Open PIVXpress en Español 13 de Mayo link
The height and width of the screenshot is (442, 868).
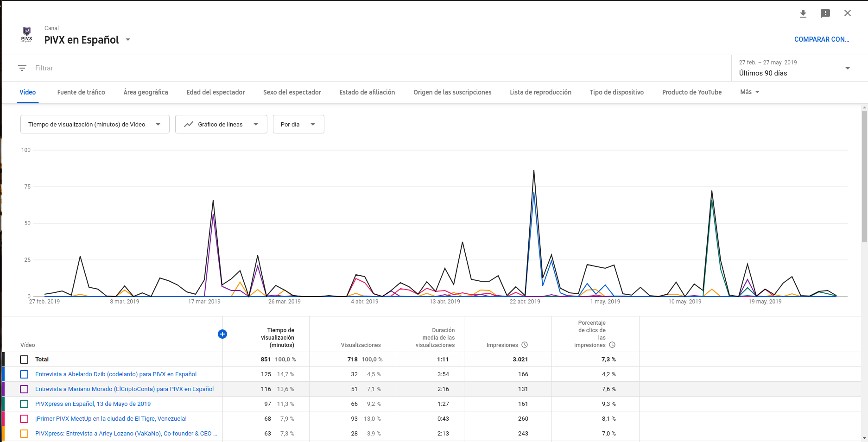tap(93, 404)
